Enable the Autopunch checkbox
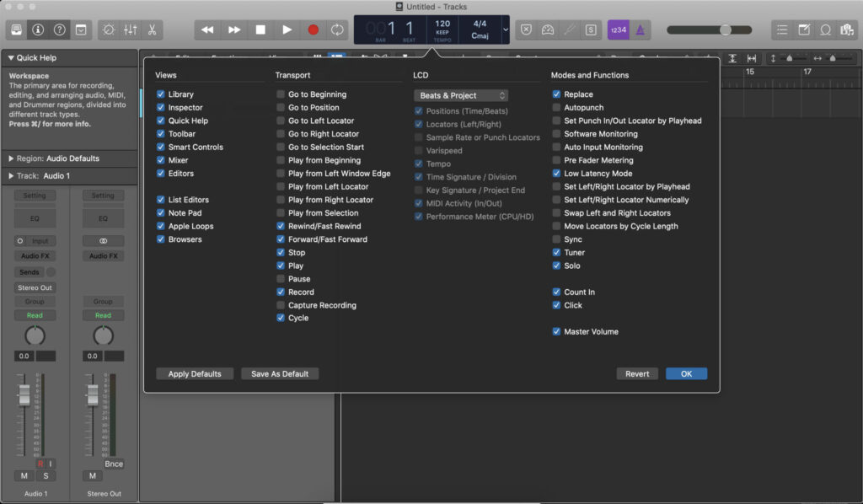863x504 pixels. click(556, 108)
